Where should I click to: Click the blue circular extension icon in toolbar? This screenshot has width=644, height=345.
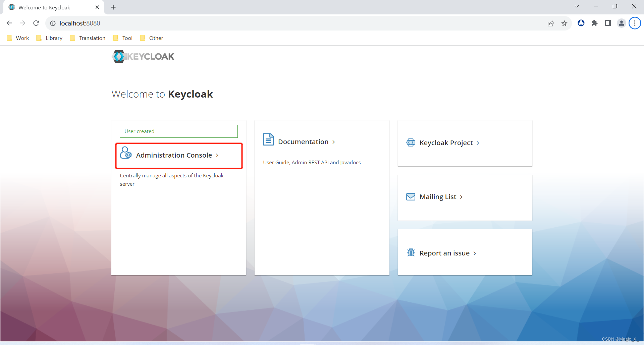pos(581,23)
